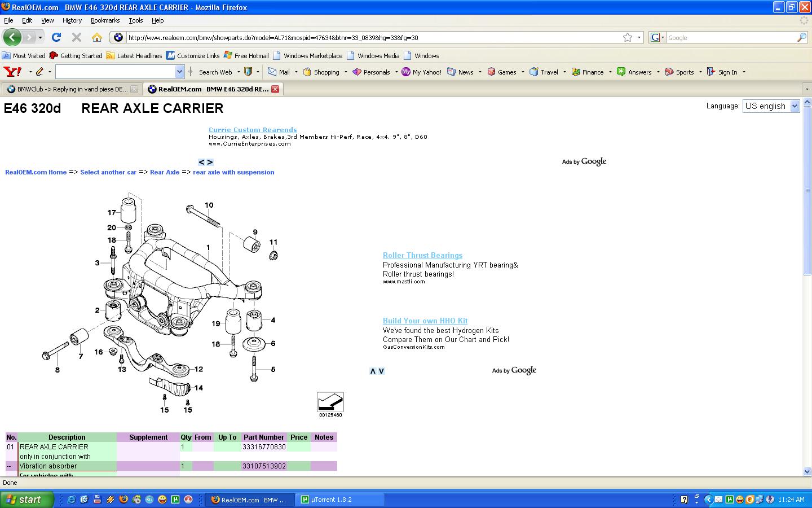Open Build Your own HHO Kit link
The width and height of the screenshot is (812, 508).
coord(425,321)
